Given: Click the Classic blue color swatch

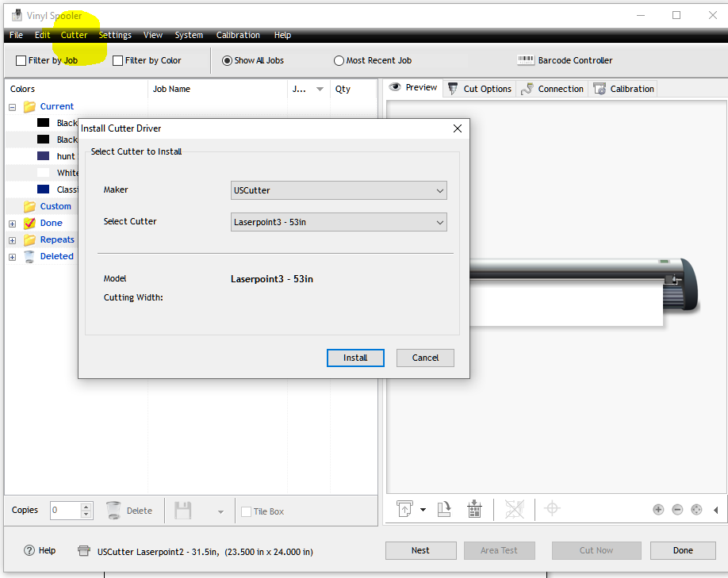Looking at the screenshot, I should [43, 189].
